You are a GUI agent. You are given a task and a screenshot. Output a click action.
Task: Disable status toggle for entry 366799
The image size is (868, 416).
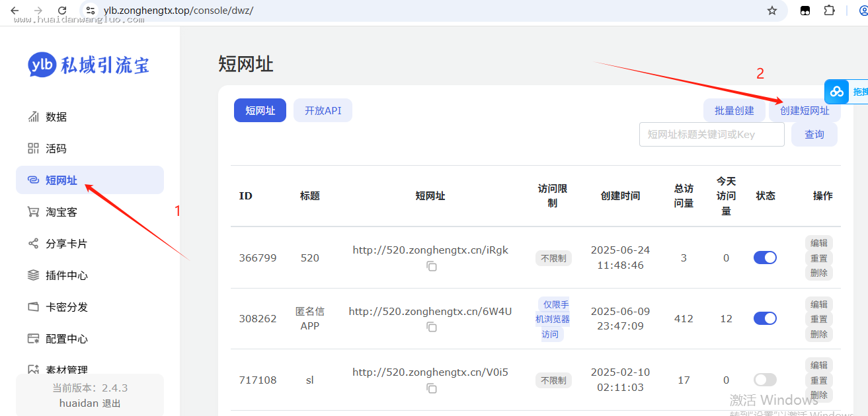(x=765, y=258)
